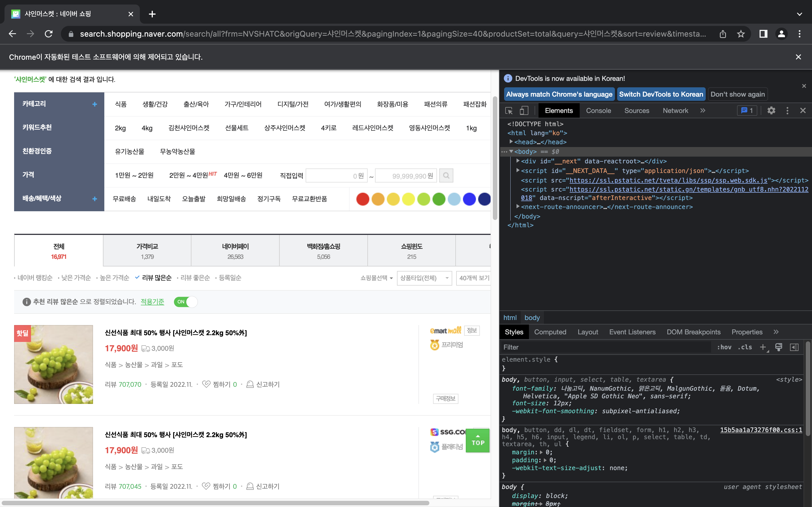Reload the page using the refresh icon

click(x=49, y=34)
